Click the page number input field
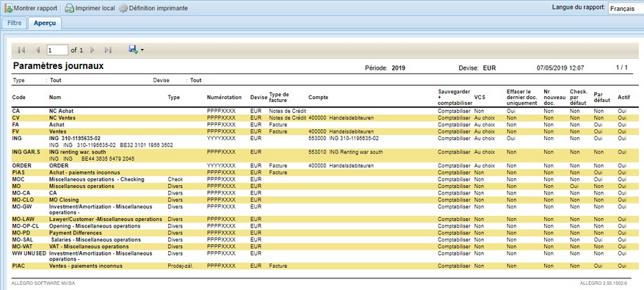Image resolution: width=644 pixels, height=290 pixels. tap(57, 50)
